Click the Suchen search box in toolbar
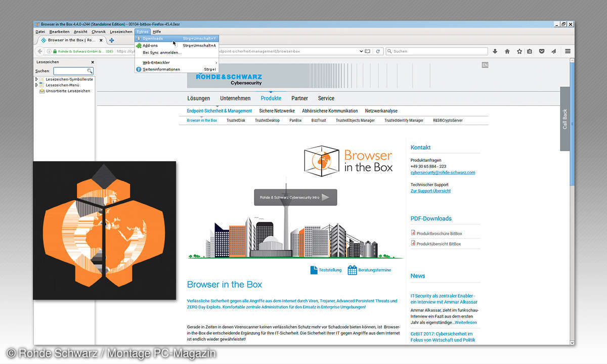607x364 pixels. tap(437, 51)
